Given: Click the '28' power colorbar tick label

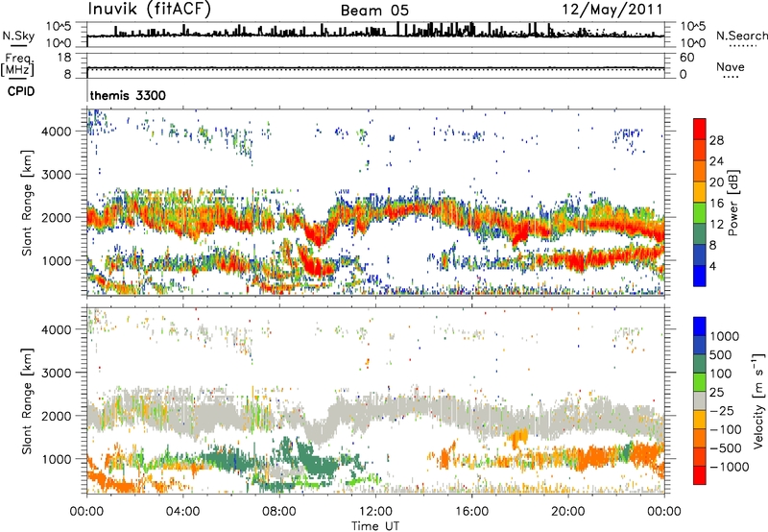Looking at the screenshot, I should click(x=716, y=140).
